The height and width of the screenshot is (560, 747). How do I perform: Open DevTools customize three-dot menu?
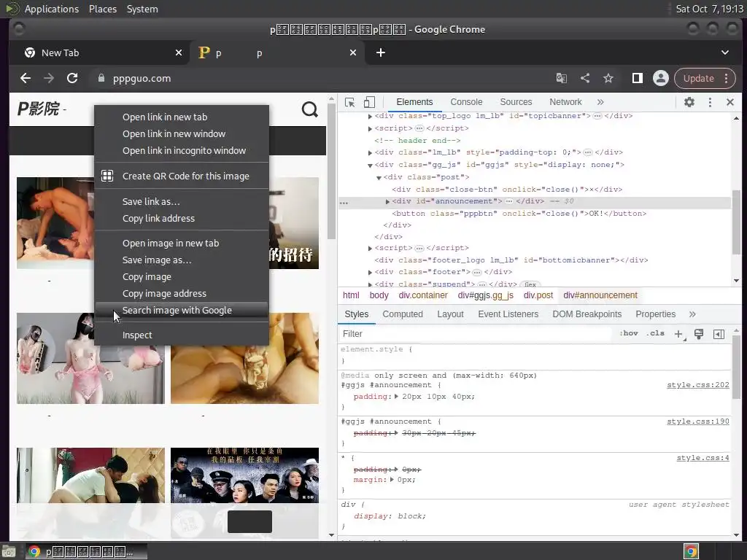[x=710, y=102]
